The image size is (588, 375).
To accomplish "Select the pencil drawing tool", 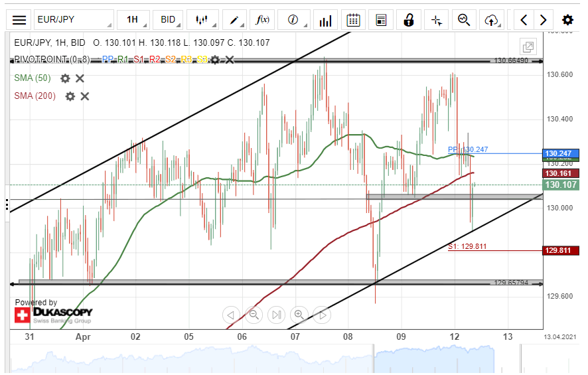I will pyautogui.click(x=234, y=20).
